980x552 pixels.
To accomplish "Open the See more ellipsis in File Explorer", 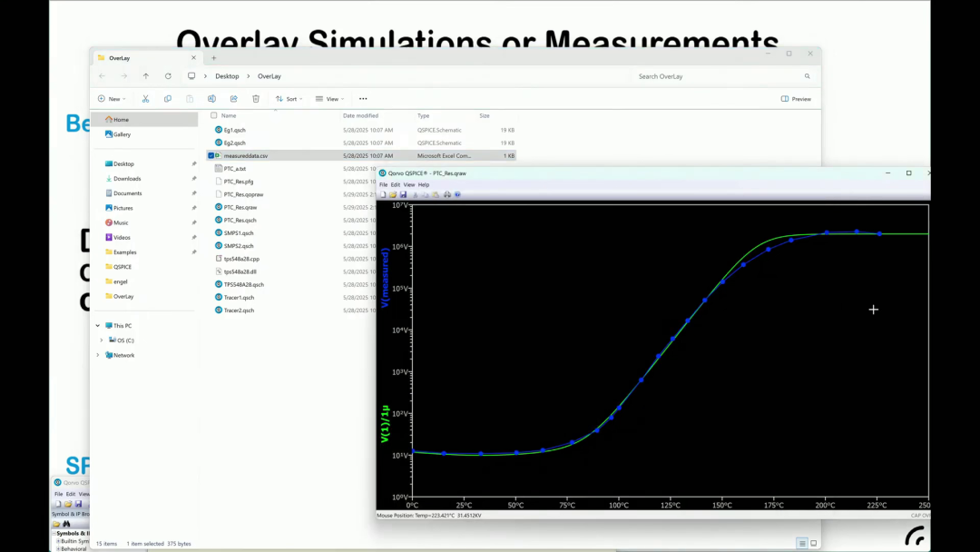I will tap(363, 99).
